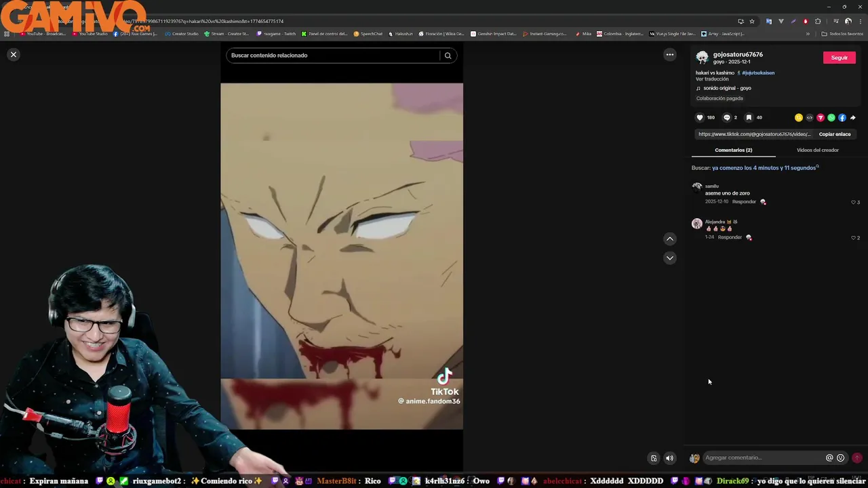Go to next video with down arrow

click(x=670, y=258)
